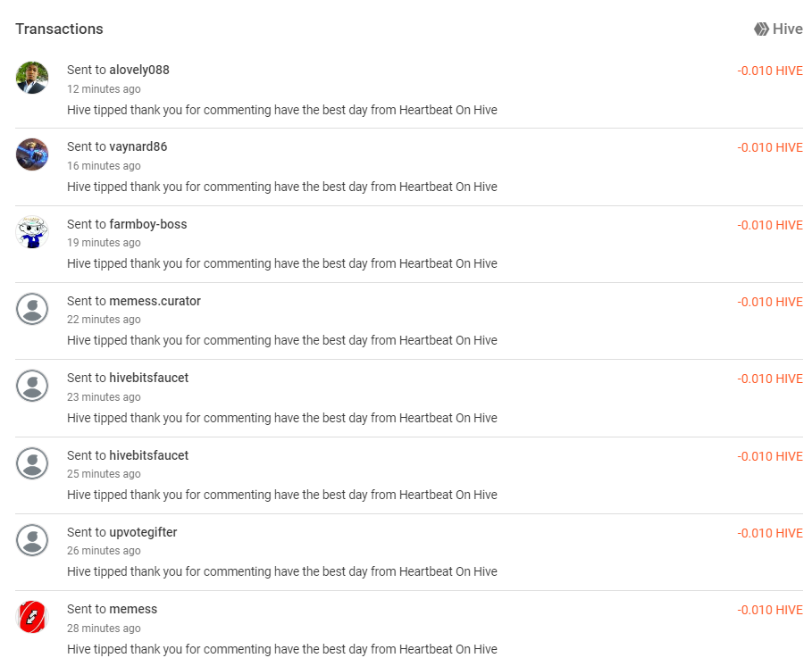Click memess.curator default avatar icon

(x=32, y=309)
